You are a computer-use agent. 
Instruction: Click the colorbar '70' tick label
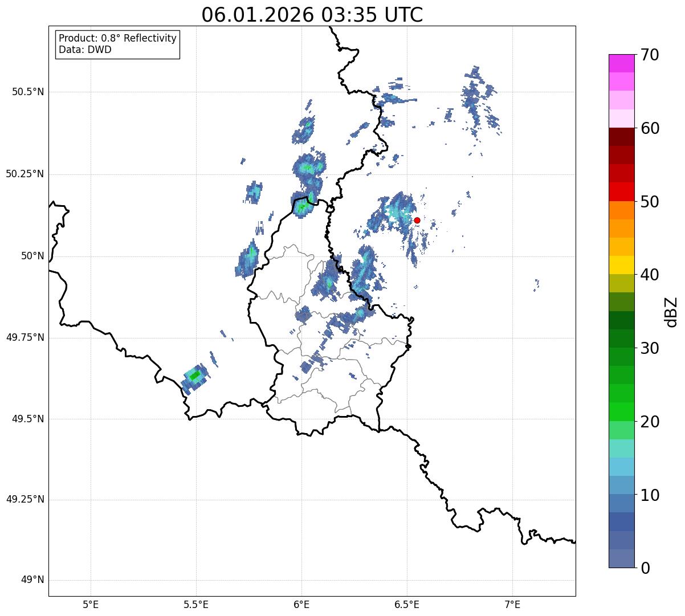[650, 55]
